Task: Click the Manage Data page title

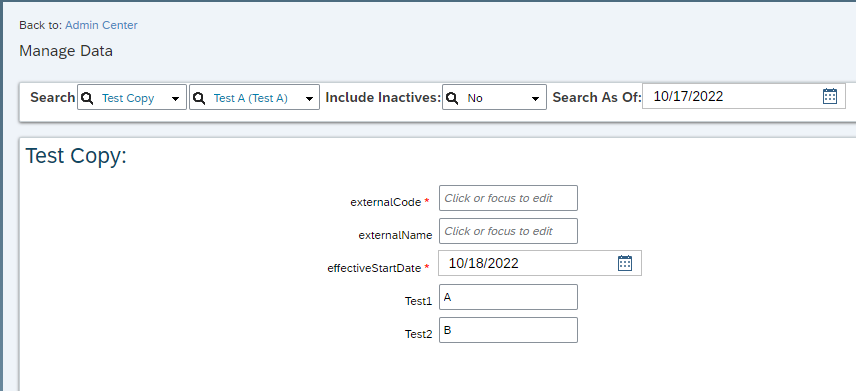Action: tap(66, 51)
